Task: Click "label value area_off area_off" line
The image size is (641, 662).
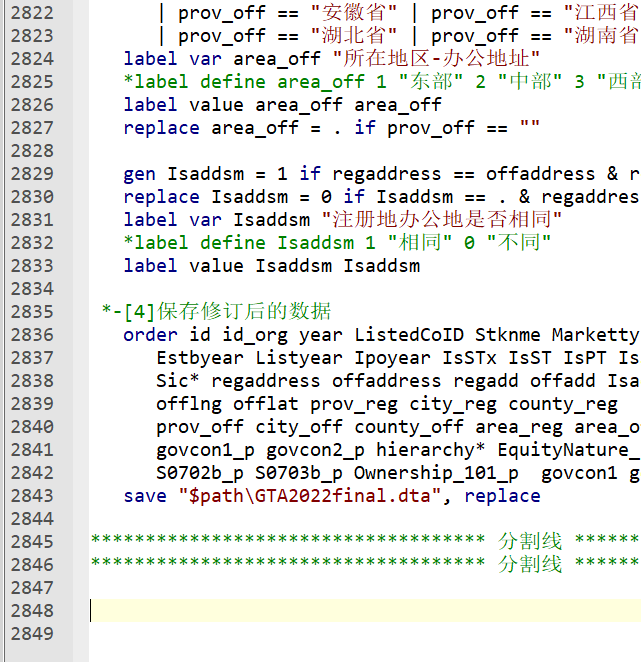Action: tap(282, 105)
